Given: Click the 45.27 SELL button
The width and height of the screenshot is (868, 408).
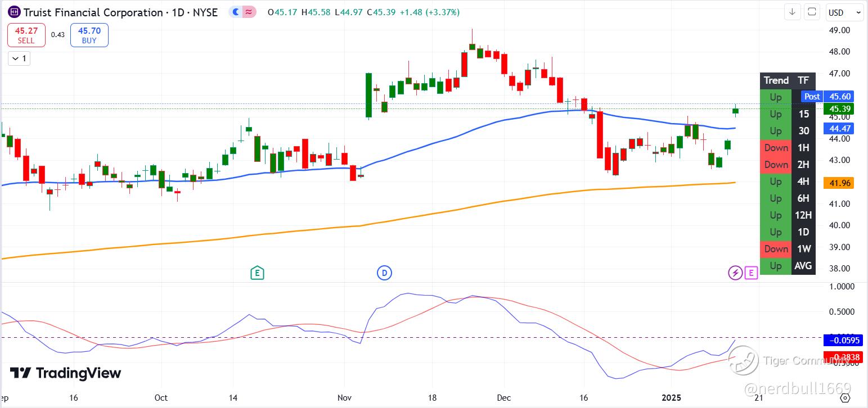Looking at the screenshot, I should tap(26, 35).
